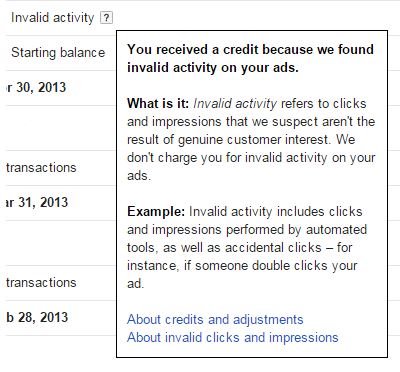Click the transactions label below 31, 2013
Screen dimensions: 400x372
[41, 283]
